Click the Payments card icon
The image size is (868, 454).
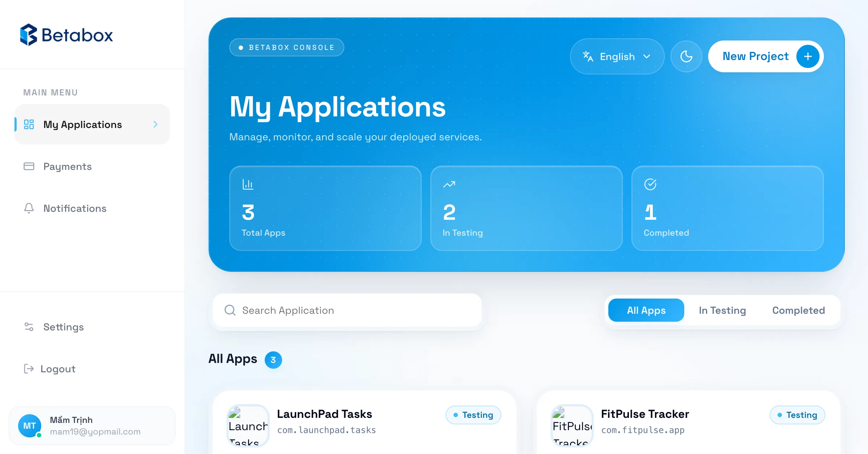tap(29, 166)
